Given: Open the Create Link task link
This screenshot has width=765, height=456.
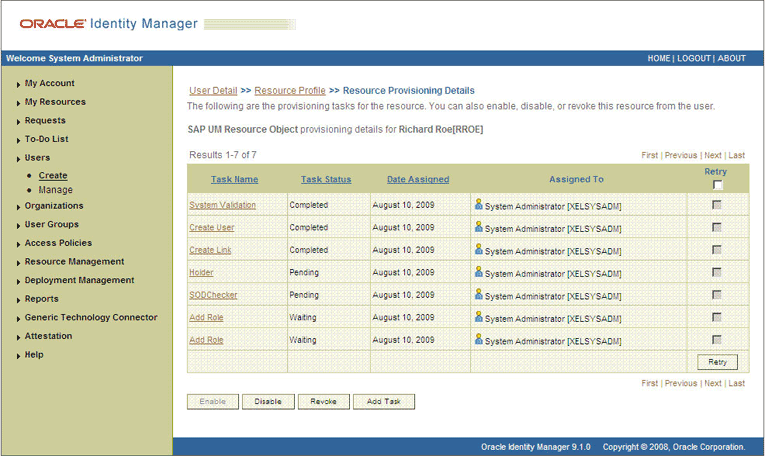Looking at the screenshot, I should pos(210,250).
